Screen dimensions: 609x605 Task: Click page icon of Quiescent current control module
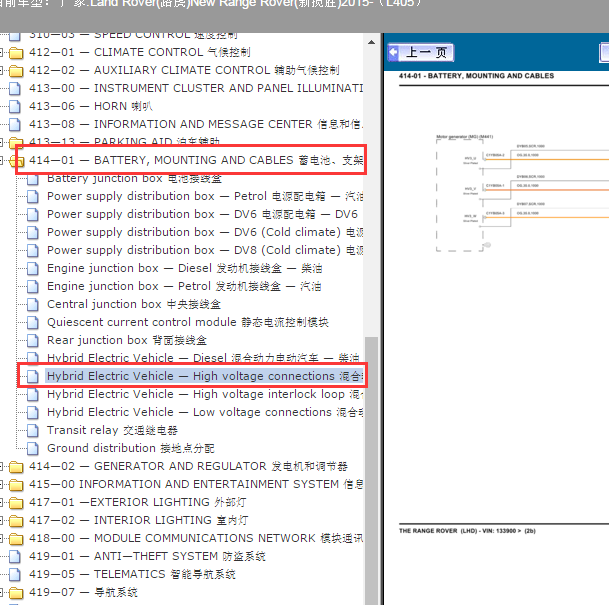click(33, 322)
